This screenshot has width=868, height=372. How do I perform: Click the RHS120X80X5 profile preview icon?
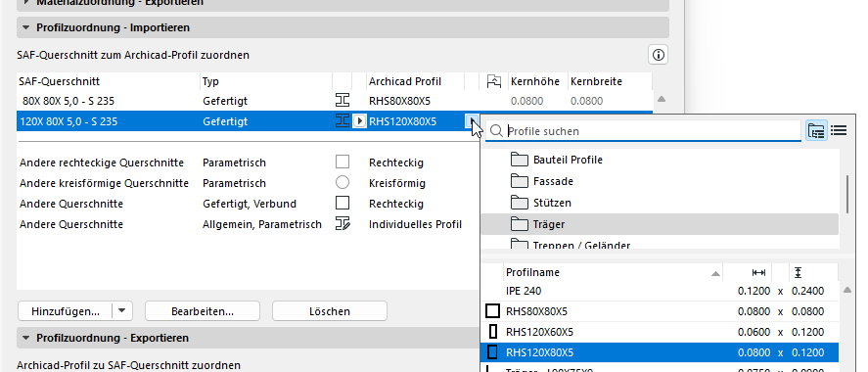(x=492, y=352)
